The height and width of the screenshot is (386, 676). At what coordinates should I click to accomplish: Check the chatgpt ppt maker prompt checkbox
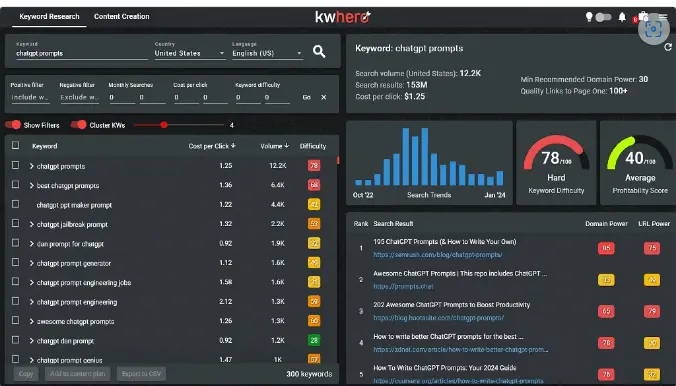(16, 204)
